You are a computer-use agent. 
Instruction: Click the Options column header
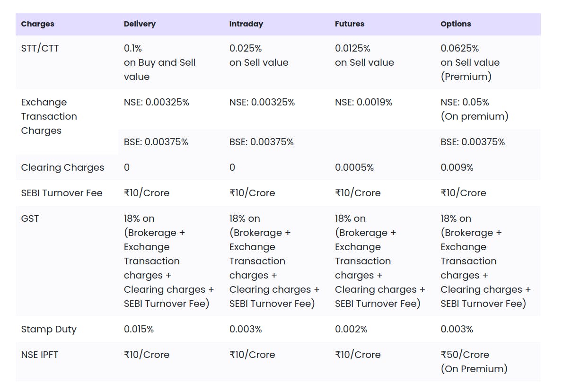coord(456,24)
